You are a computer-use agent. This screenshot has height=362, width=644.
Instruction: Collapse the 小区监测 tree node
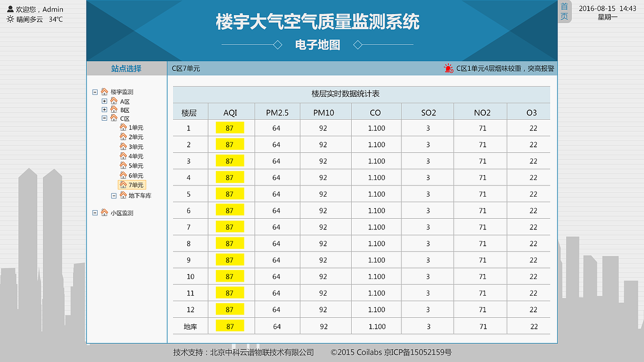(x=95, y=213)
